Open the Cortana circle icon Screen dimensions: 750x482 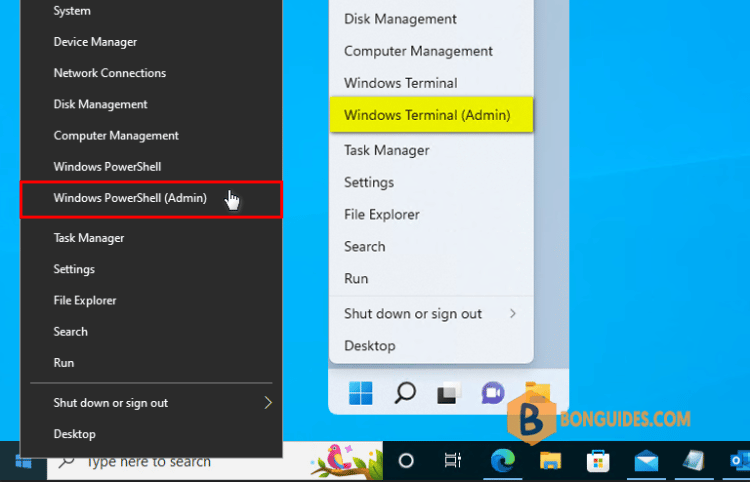point(406,461)
